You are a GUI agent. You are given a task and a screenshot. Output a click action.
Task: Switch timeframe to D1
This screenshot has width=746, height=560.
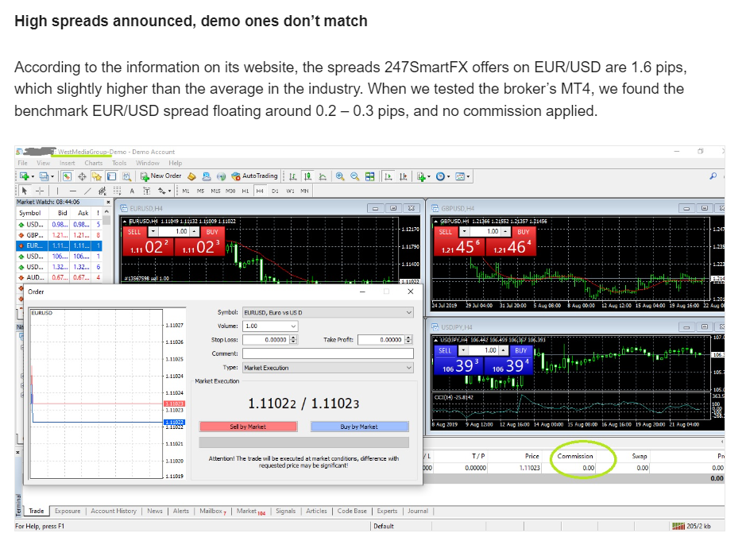275,191
